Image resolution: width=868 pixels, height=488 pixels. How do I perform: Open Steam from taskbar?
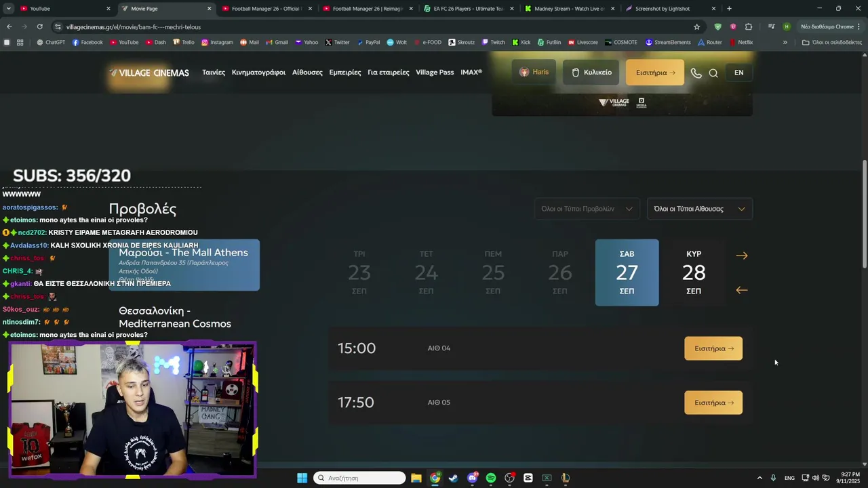click(454, 478)
